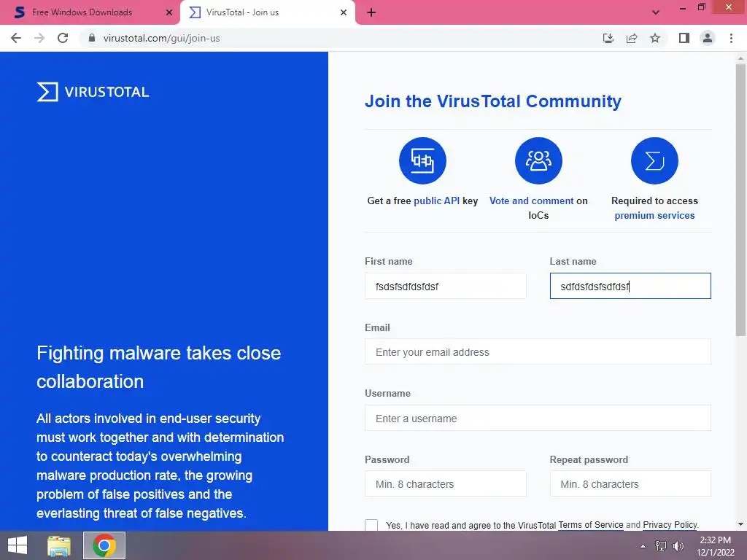Click the install app icon in address bar

coord(608,38)
